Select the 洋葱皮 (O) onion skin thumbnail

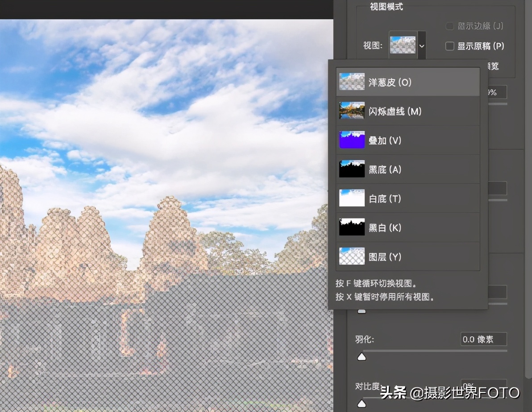point(352,82)
